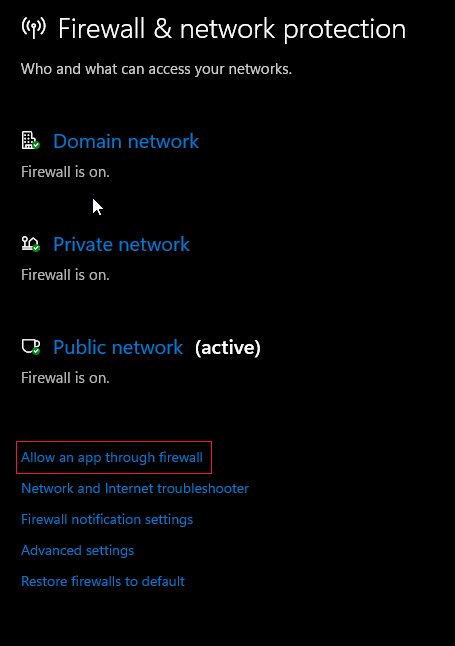Click the Private network house icon

[x=30, y=244]
